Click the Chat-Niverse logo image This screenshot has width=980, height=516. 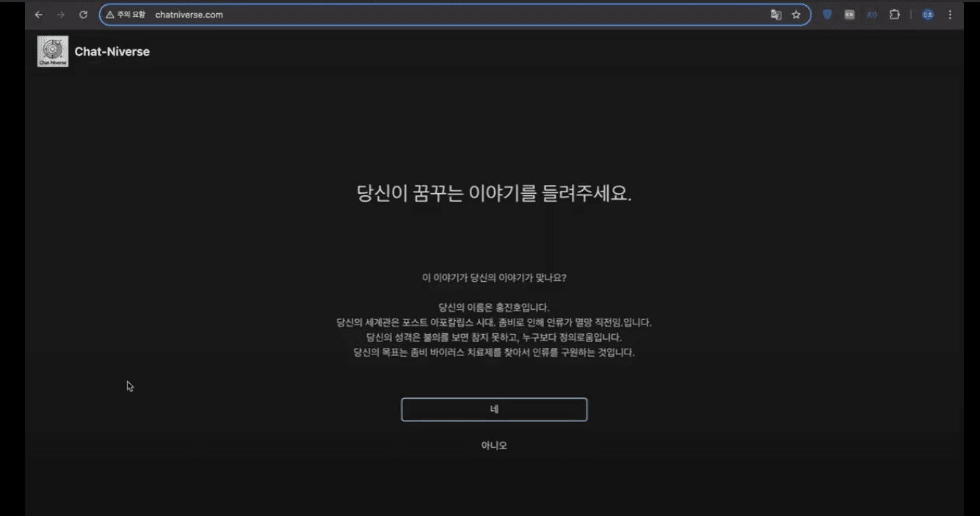(53, 51)
